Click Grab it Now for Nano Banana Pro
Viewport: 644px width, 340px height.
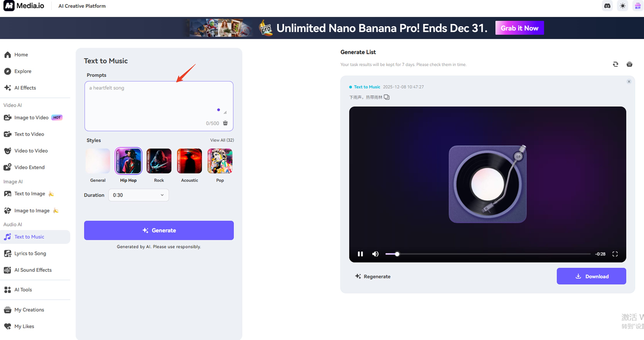point(520,28)
